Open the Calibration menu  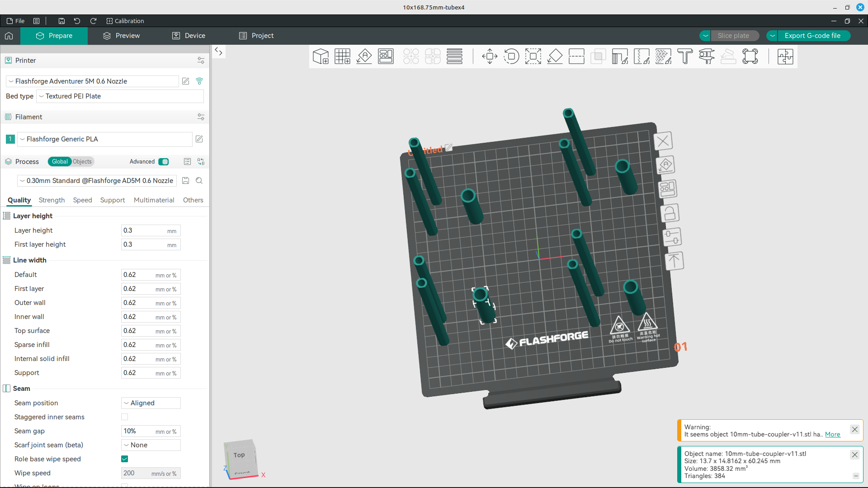pyautogui.click(x=125, y=21)
